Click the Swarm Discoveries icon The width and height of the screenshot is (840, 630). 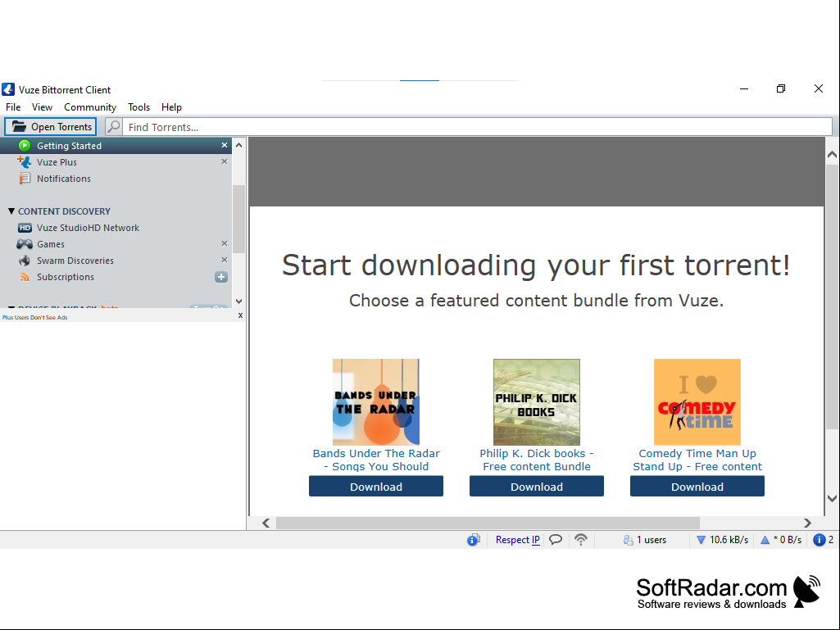coord(25,261)
